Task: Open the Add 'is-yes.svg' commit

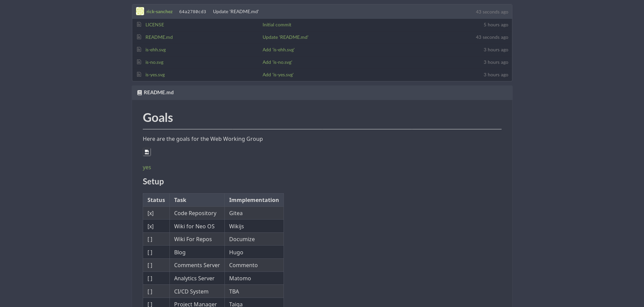Action: coord(278,75)
